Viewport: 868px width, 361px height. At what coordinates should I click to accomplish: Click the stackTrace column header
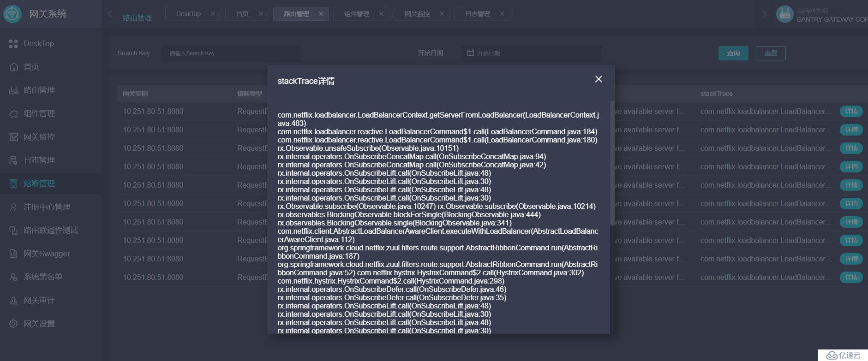716,94
